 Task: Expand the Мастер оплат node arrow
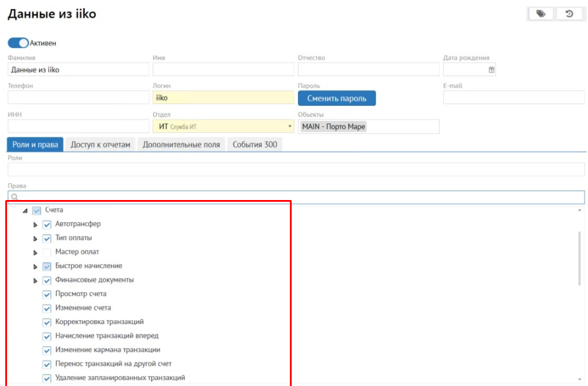click(x=35, y=253)
